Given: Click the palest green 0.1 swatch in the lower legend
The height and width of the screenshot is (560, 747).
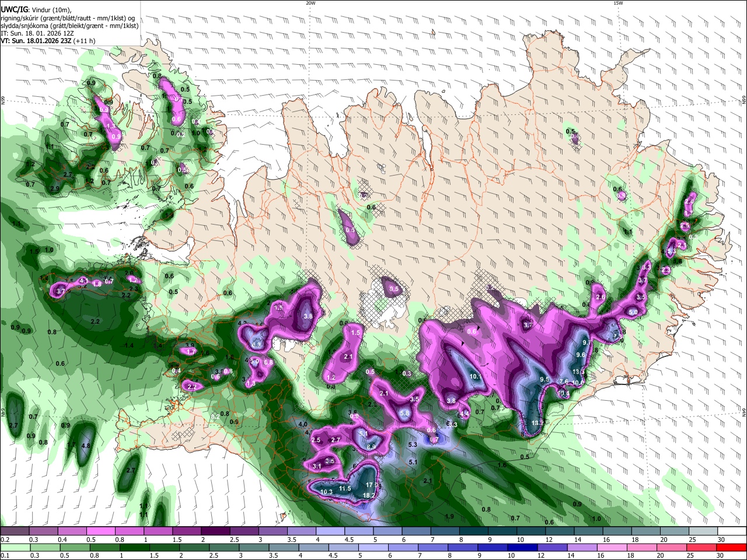Looking at the screenshot, I should point(15,547).
